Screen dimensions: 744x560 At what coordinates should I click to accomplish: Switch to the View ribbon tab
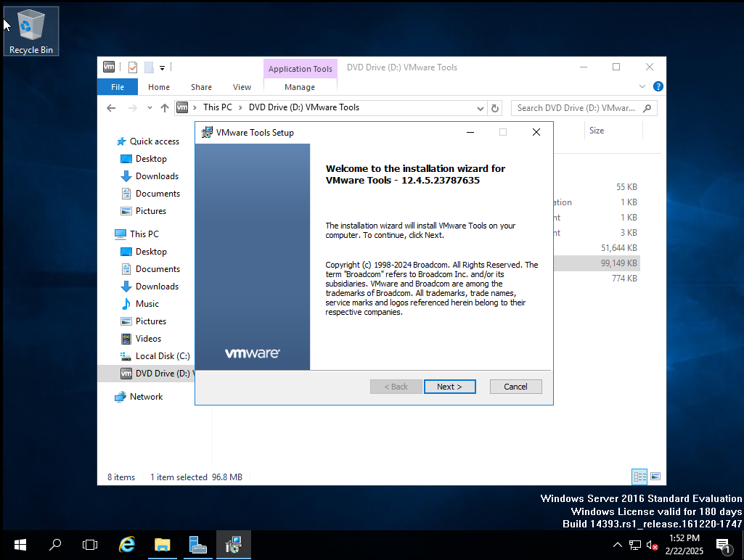click(242, 87)
